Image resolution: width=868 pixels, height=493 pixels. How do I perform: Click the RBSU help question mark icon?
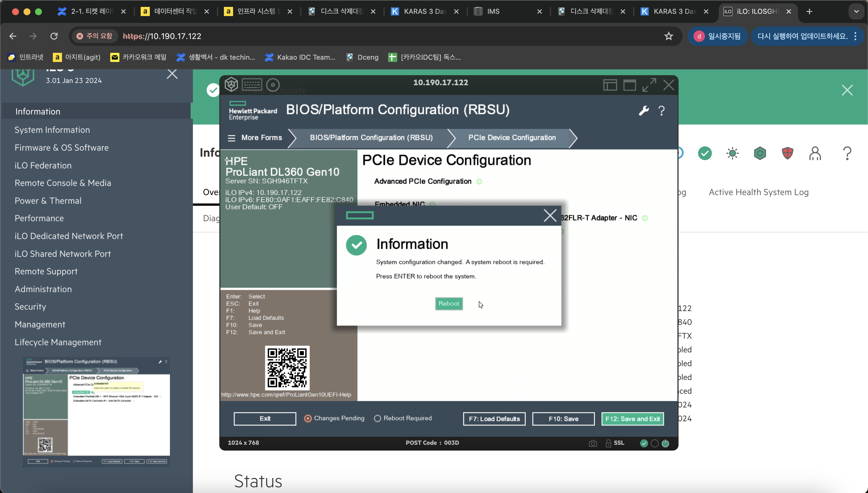click(x=661, y=111)
